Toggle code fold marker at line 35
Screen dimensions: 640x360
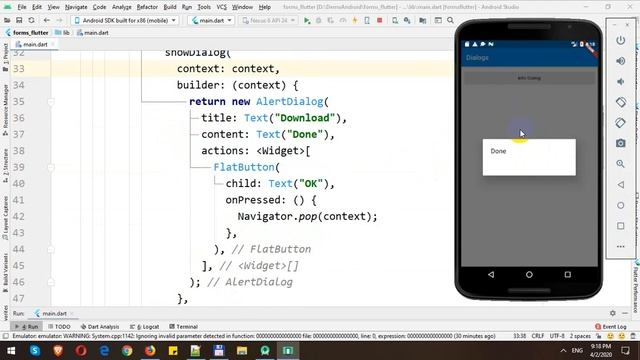[51, 102]
